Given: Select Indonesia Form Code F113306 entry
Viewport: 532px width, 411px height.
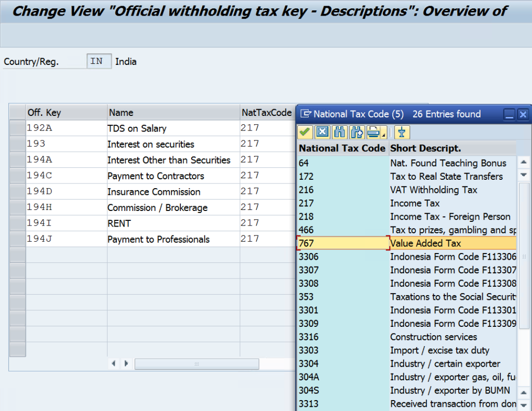Looking at the screenshot, I should [407, 257].
